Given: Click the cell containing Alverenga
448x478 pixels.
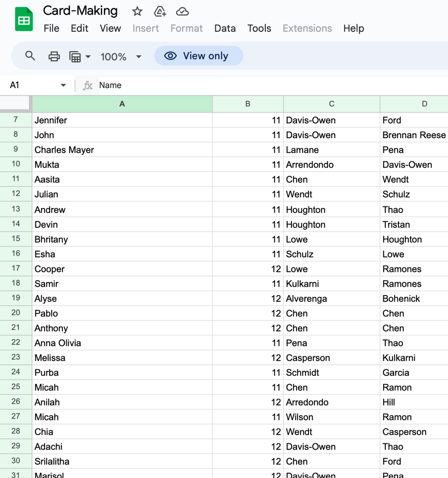Looking at the screenshot, I should coord(332,298).
